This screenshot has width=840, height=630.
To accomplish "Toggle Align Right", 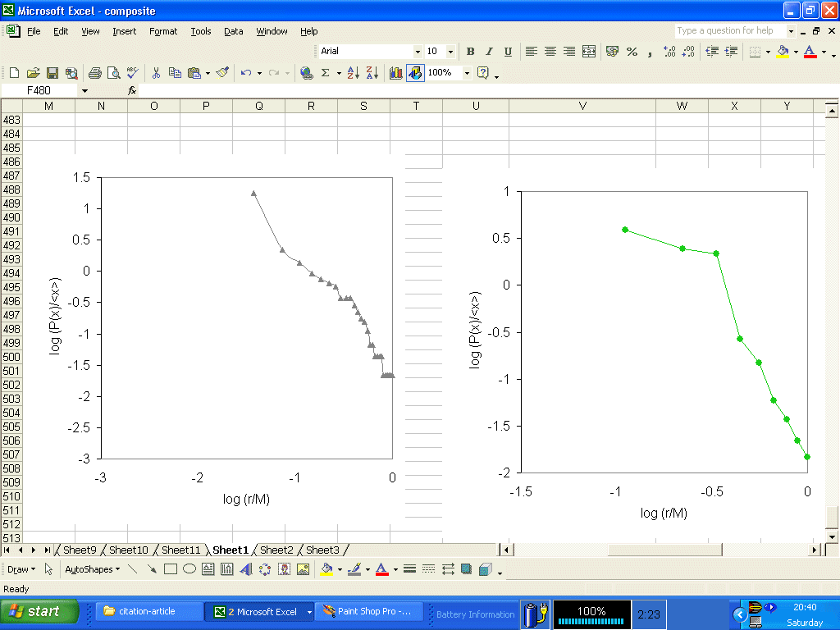I will coord(569,52).
